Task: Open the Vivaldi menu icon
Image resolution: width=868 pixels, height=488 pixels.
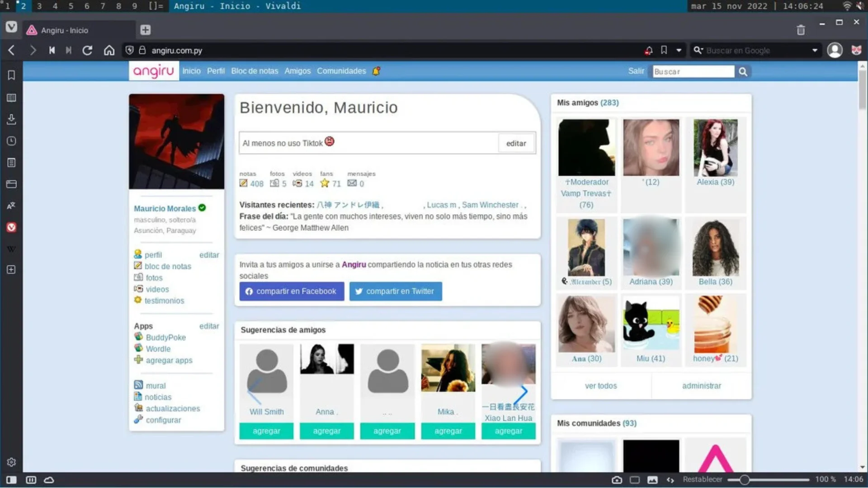Action: click(11, 27)
